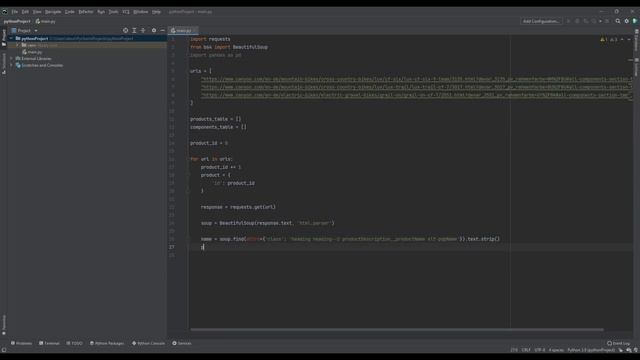Open the Window menu

tap(141, 12)
